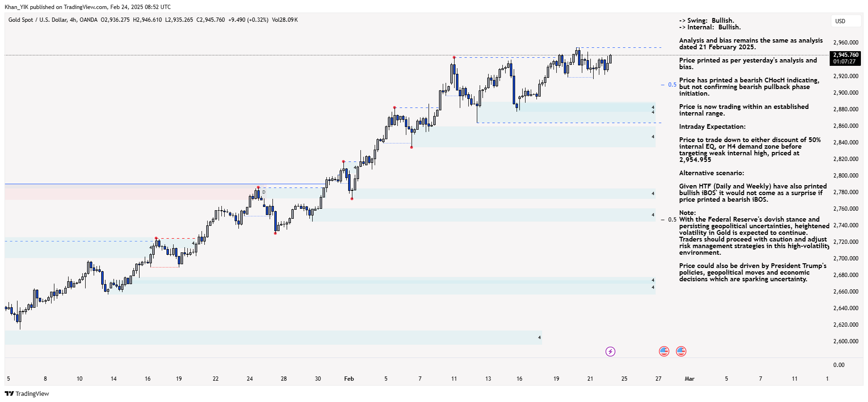
Task: Click date 21 on the time axis
Action: coord(590,379)
